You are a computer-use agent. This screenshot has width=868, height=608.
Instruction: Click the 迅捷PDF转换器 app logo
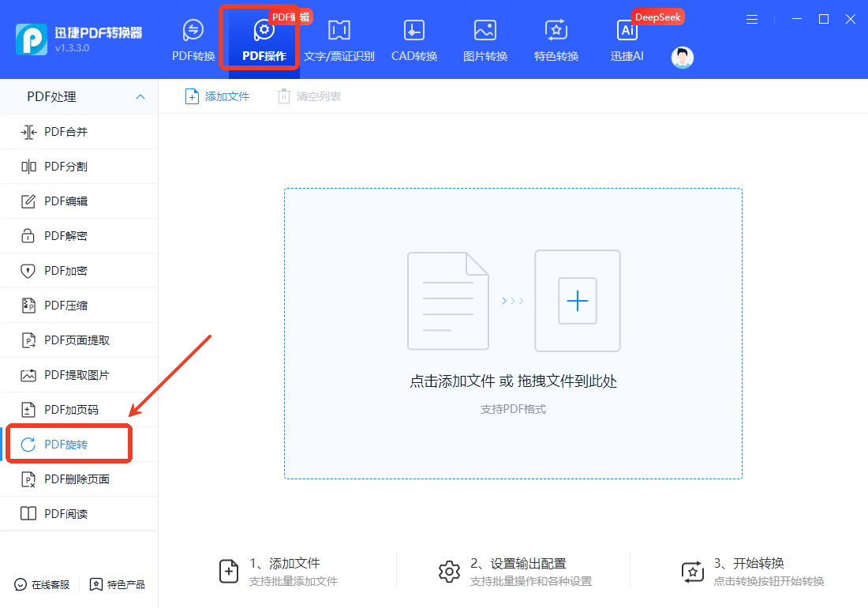click(x=32, y=39)
